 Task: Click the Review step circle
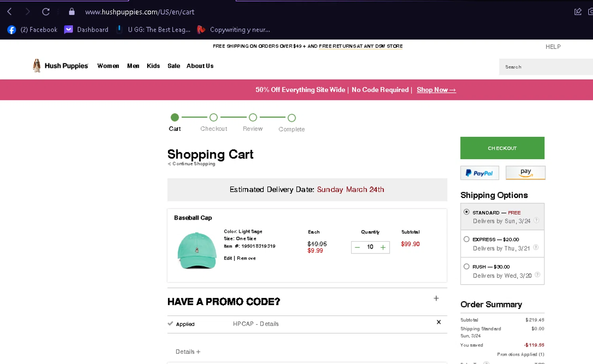click(x=253, y=117)
